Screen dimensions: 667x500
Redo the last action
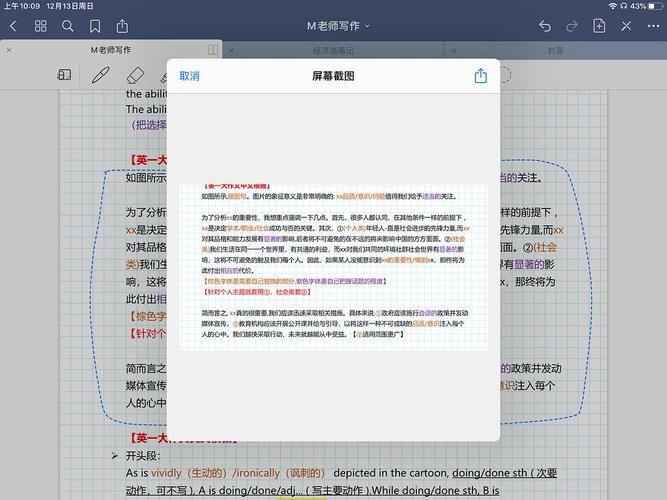coord(572,26)
